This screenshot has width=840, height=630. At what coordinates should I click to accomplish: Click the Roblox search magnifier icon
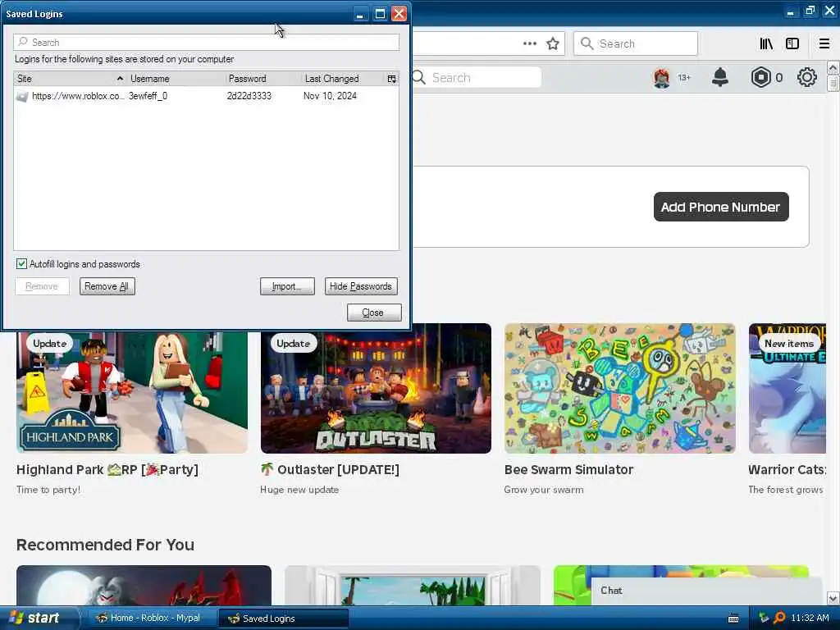tap(419, 78)
